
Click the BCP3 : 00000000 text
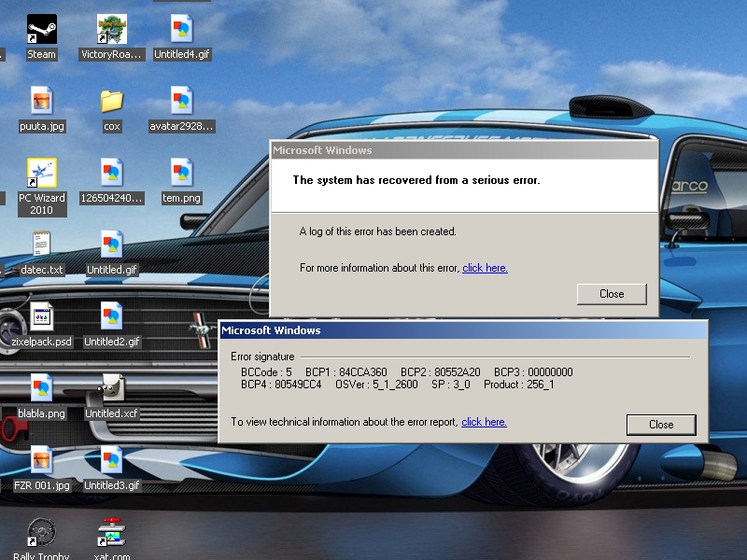click(533, 371)
